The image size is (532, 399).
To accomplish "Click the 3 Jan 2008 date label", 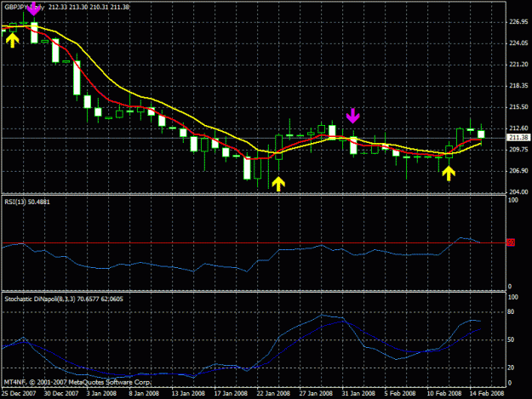I will click(x=101, y=393).
